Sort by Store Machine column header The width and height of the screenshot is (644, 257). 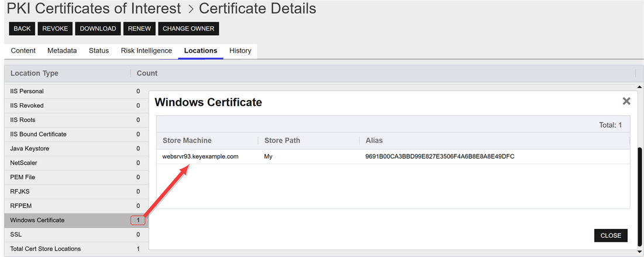pyautogui.click(x=187, y=141)
